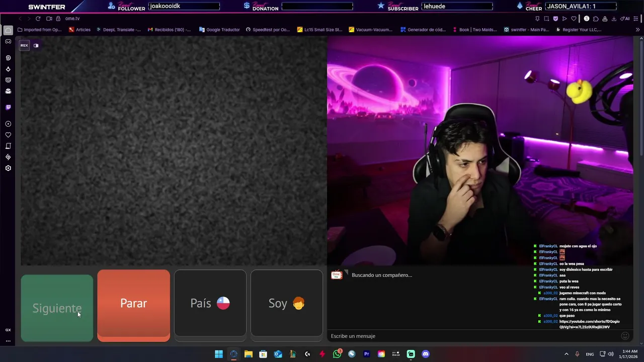Open the DeepL Translate bookmark

(x=119, y=30)
